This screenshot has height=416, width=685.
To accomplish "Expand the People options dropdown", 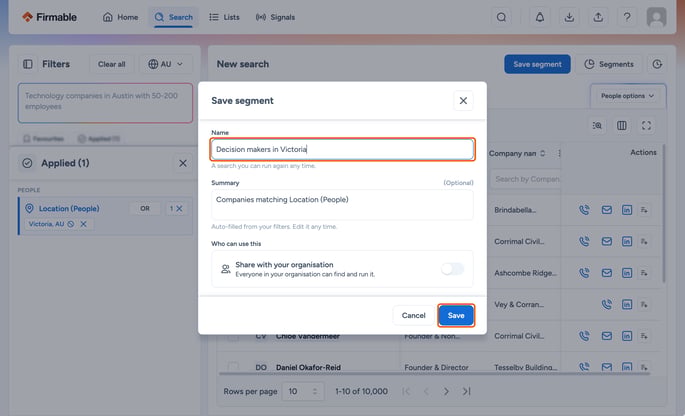I will (x=628, y=96).
